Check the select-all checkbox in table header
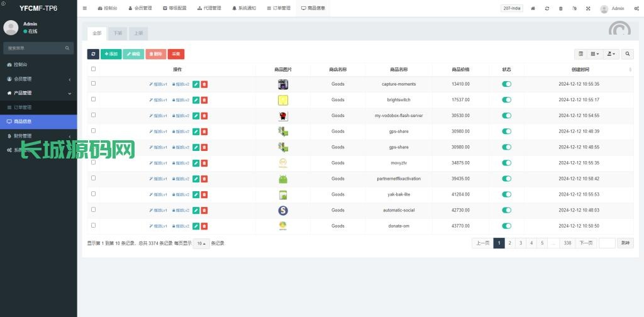The width and height of the screenshot is (644, 317). coord(94,69)
